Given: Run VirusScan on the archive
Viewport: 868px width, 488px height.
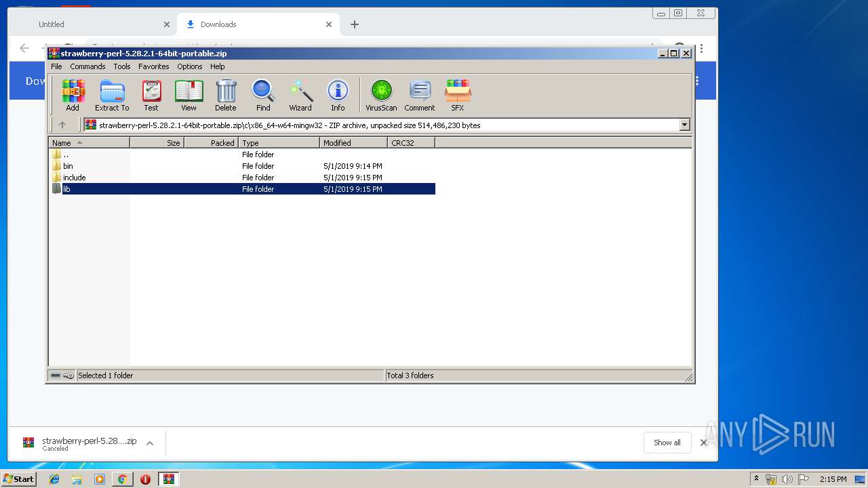Looking at the screenshot, I should (381, 95).
